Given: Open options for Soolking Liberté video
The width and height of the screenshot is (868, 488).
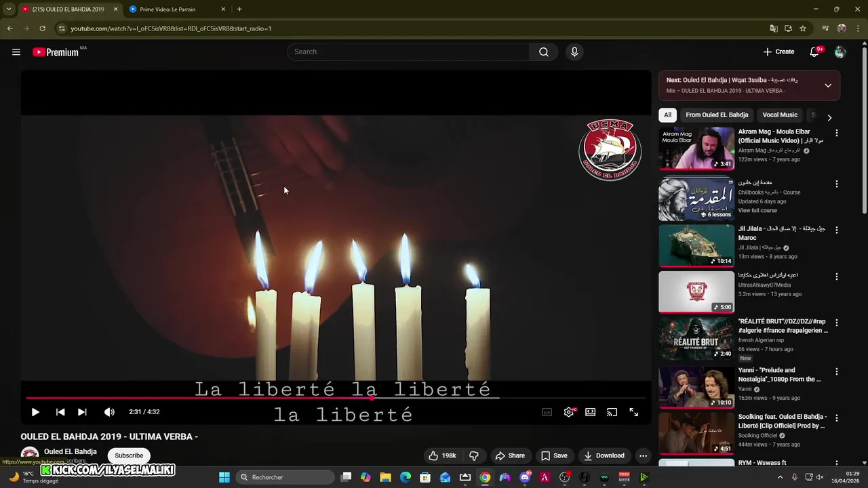Looking at the screenshot, I should [x=837, y=418].
